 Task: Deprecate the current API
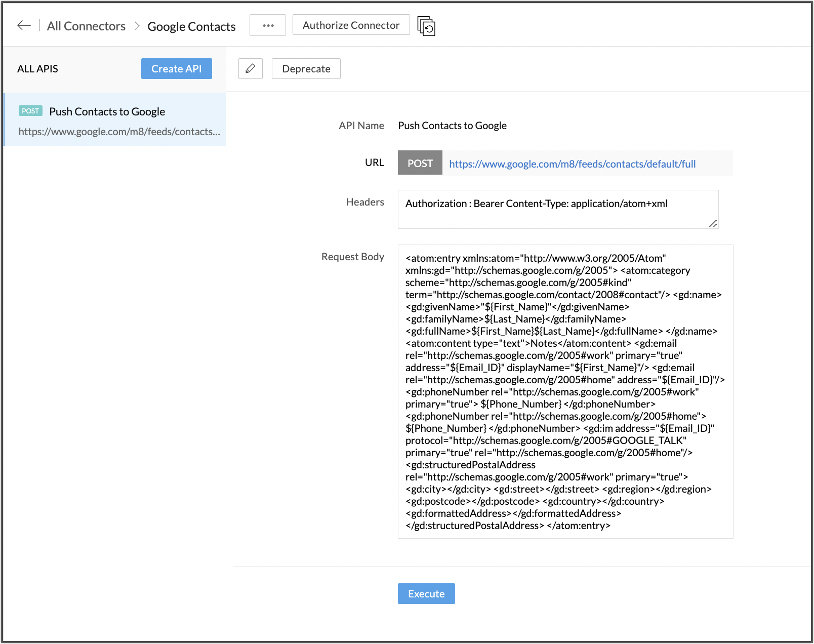pos(306,69)
